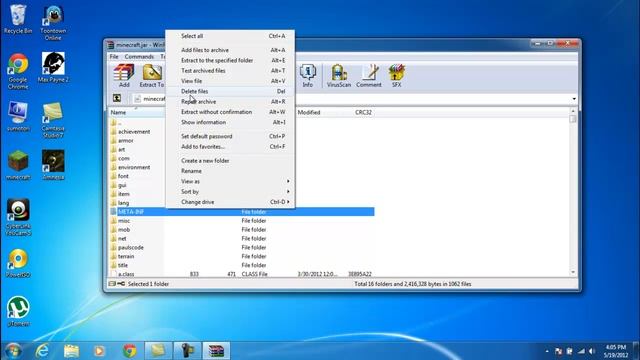Click the SFX toolbar icon
Viewport: 640px width, 360px height.
396,76
